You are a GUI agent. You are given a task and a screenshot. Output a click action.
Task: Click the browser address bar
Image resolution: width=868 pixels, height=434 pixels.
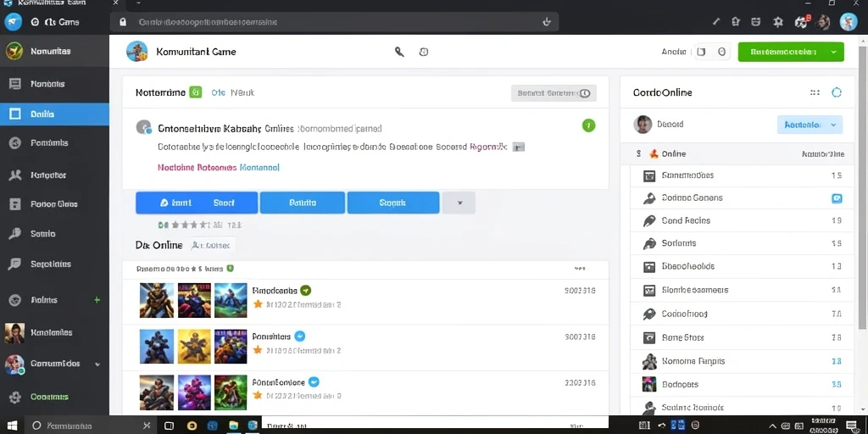click(x=335, y=22)
